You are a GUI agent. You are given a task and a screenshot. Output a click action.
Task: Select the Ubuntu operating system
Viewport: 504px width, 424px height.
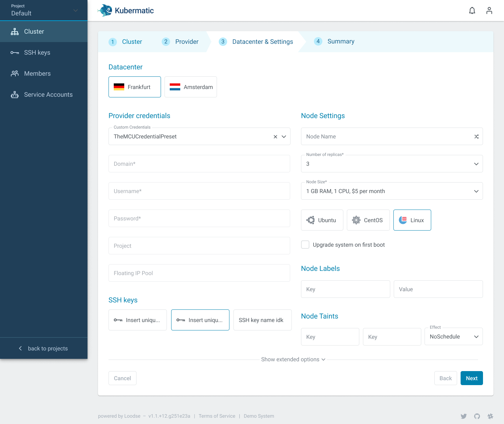click(322, 220)
